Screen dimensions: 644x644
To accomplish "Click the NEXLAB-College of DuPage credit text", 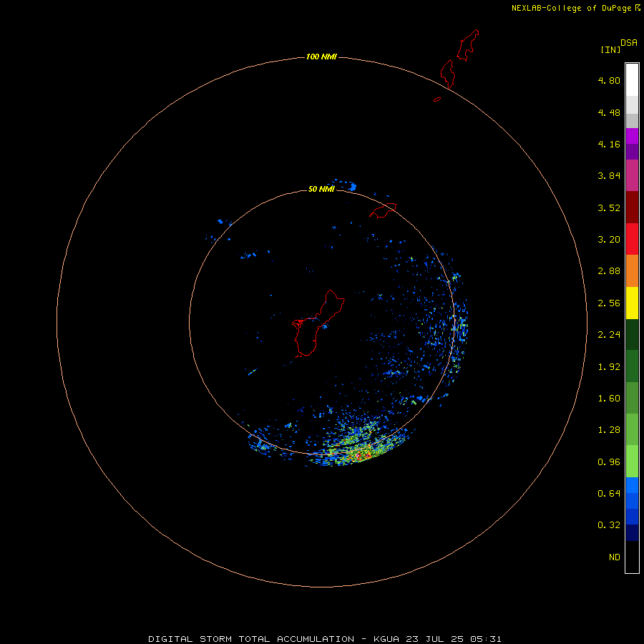I will point(572,8).
